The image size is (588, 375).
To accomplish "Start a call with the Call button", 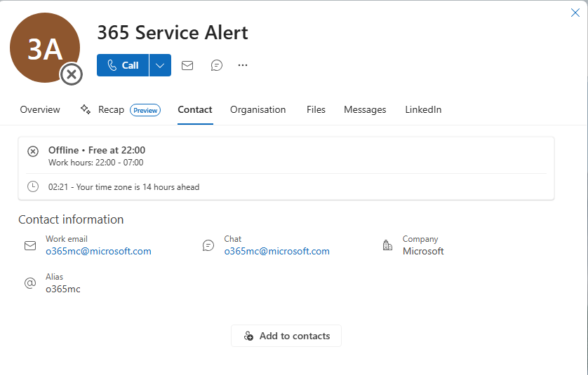I will pyautogui.click(x=123, y=65).
